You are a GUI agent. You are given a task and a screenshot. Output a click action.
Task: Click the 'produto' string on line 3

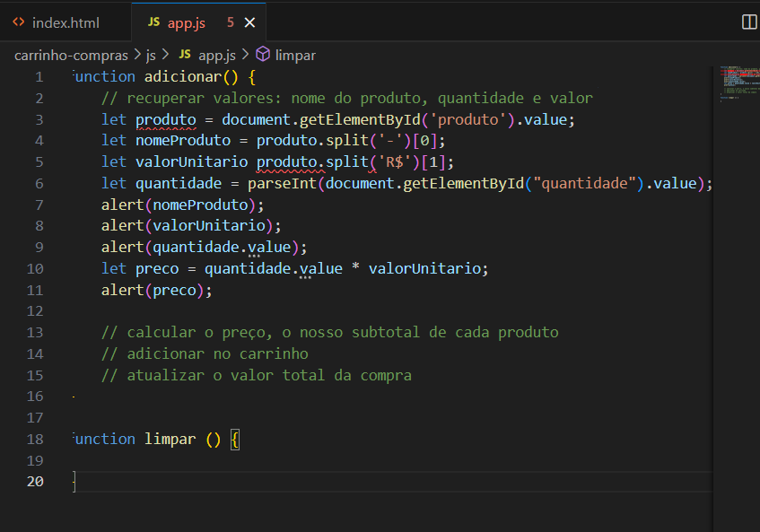[467, 119]
